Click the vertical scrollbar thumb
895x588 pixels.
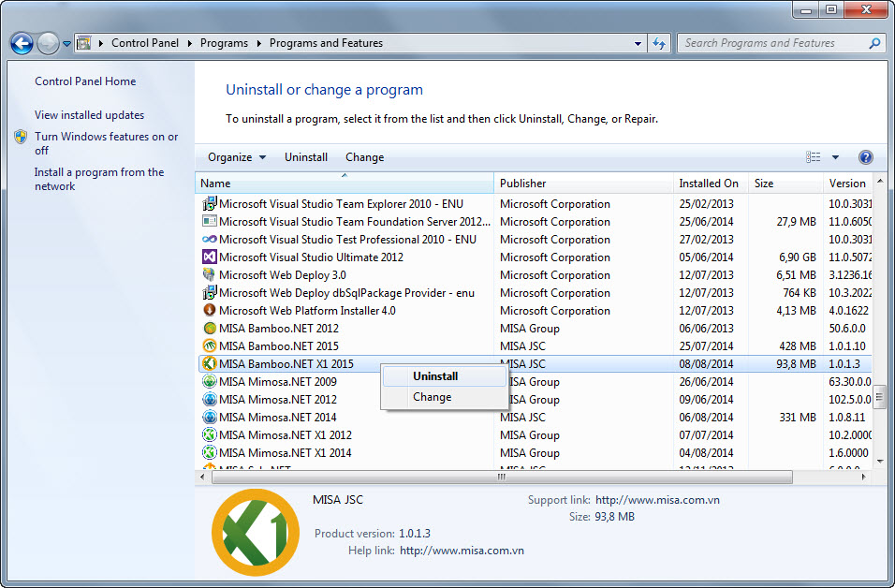coord(880,396)
